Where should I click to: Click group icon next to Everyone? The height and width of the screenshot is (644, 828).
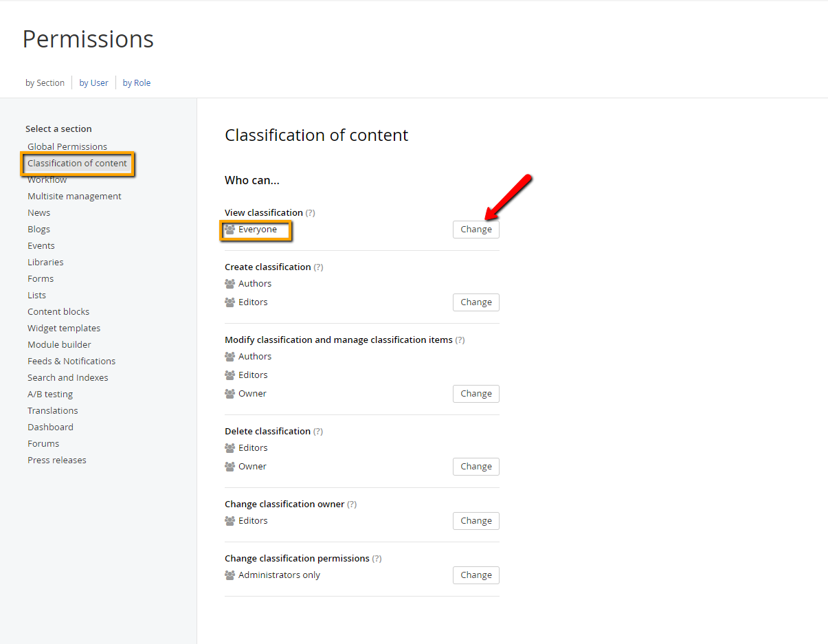pyautogui.click(x=230, y=230)
